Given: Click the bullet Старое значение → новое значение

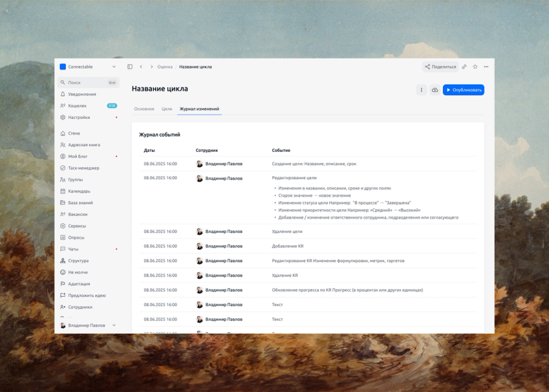Looking at the screenshot, I should [314, 196].
